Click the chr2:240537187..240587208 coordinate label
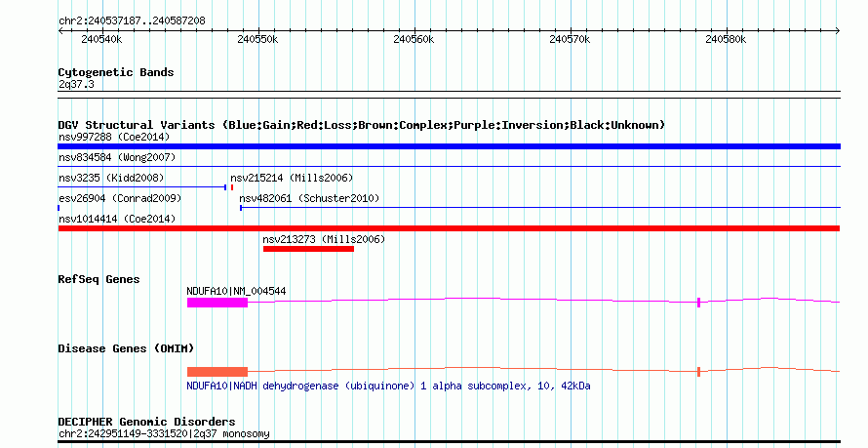This screenshot has width=868, height=448. click(132, 20)
